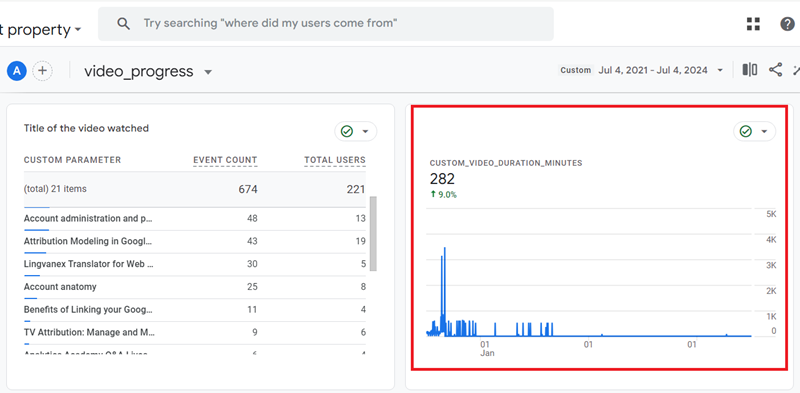Screen dimensions: 800x393
Task: Open the property selector dropdown arrow
Action: [x=78, y=30]
